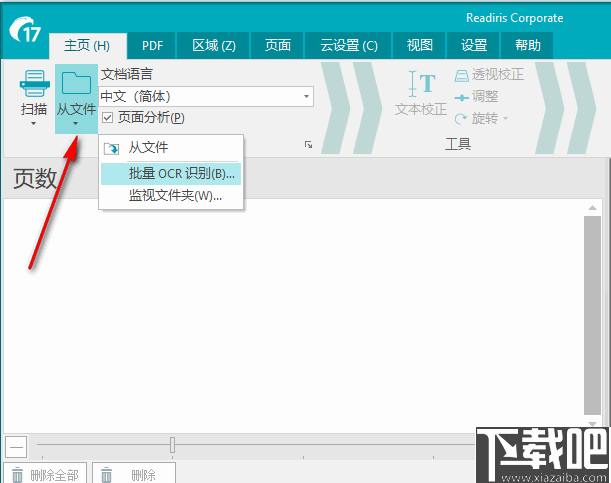Choose From File (从文件) menu entry

(171, 148)
